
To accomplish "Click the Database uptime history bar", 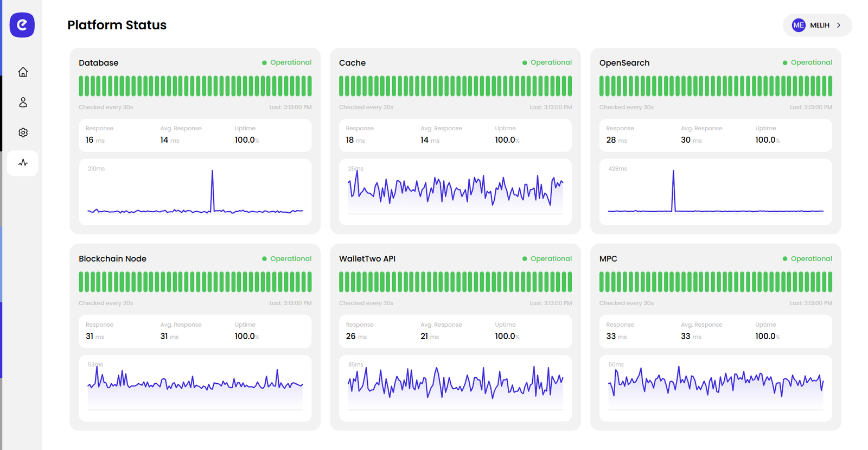I will click(195, 86).
